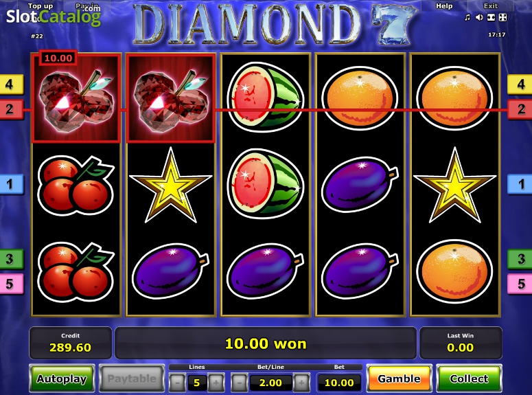This screenshot has height=395, width=532.
Task: Raise the Bet/Line amount
Action: [x=301, y=383]
